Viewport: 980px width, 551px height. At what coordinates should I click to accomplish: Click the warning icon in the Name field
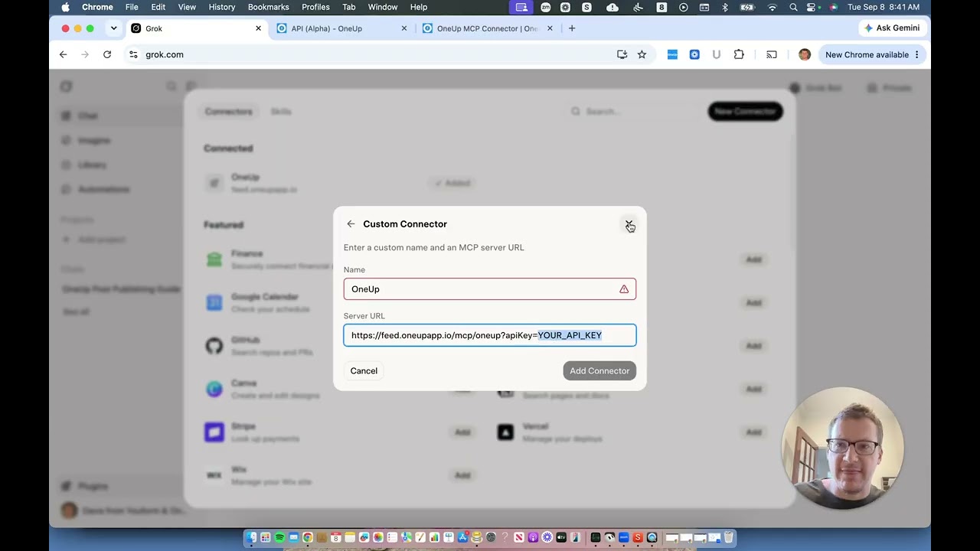(624, 289)
